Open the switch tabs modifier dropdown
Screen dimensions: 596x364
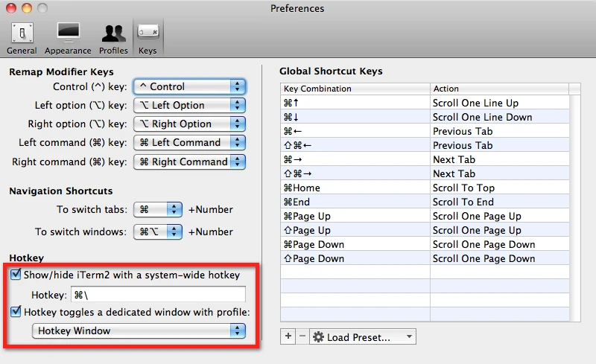coord(157,210)
